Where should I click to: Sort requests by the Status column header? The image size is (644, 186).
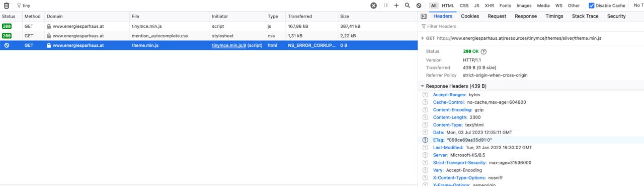tap(11, 16)
